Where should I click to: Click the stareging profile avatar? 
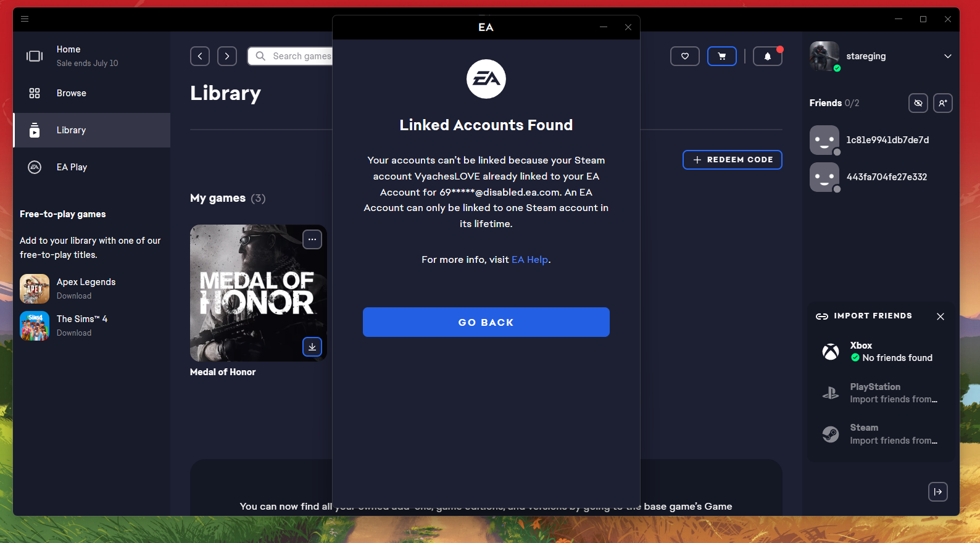(824, 56)
